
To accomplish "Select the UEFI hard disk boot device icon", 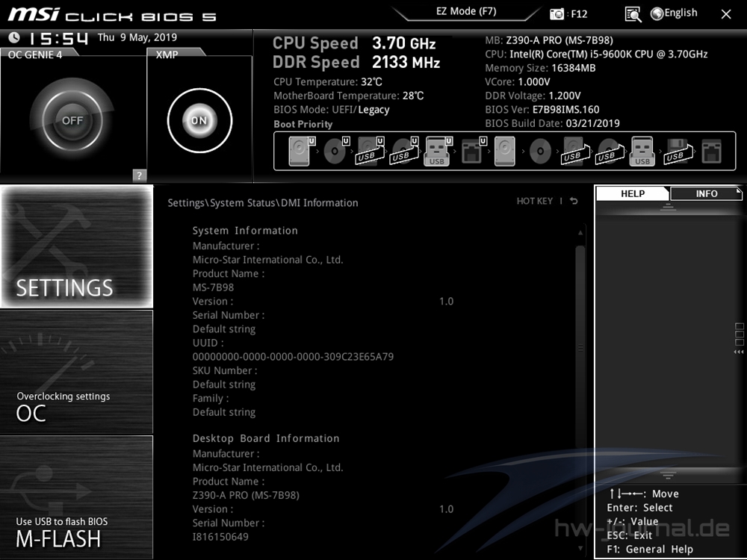I will (302, 151).
